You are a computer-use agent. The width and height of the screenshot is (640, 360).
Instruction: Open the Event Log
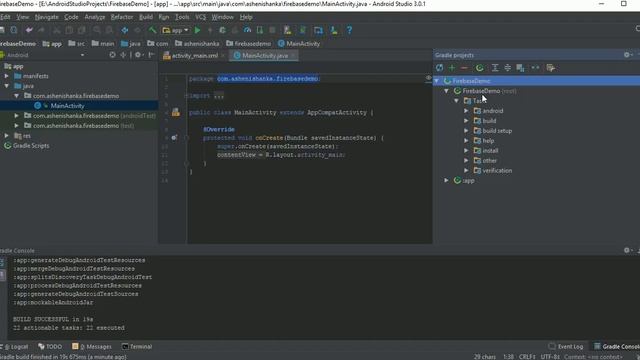point(566,347)
